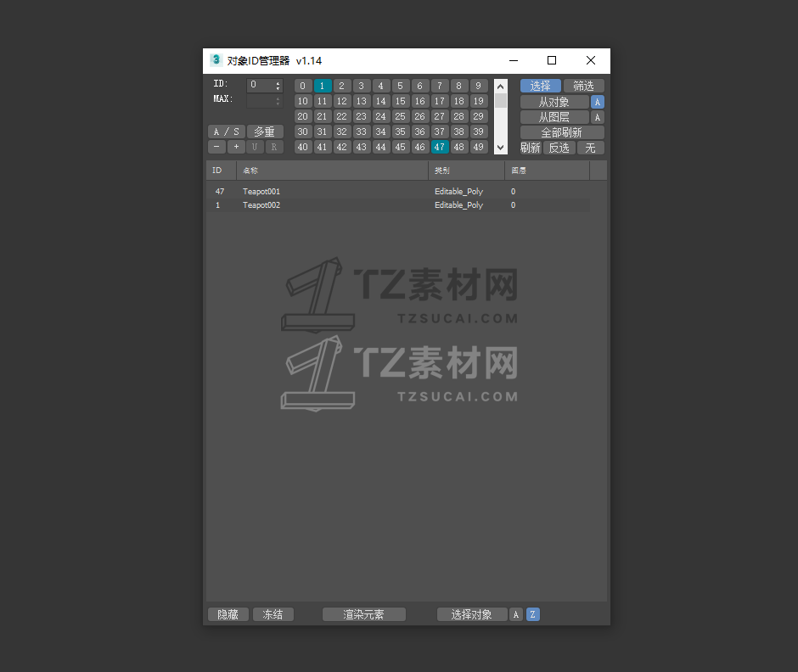Close the 对象ID管理器 window
This screenshot has height=672, width=798.
point(590,60)
